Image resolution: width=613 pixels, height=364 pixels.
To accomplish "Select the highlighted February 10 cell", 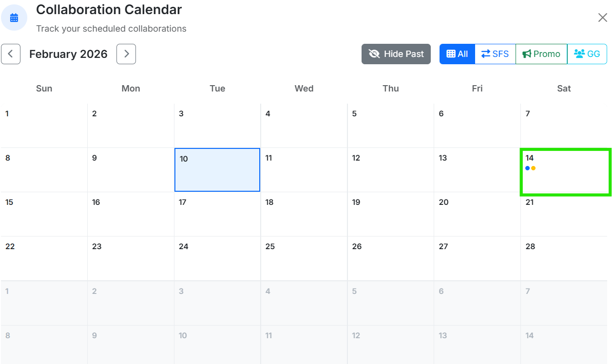I will point(217,169).
